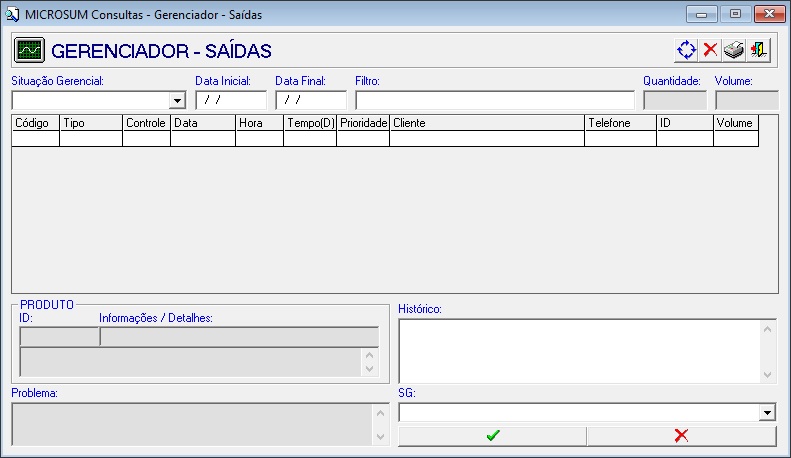Click the Data Inicial date field
Screen dimensions: 791x458
(231, 100)
